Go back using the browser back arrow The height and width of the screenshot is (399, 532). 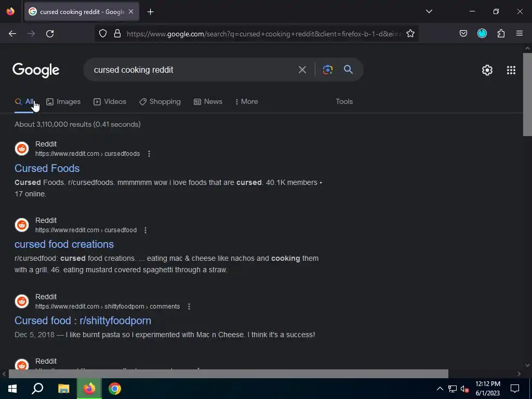pyautogui.click(x=12, y=34)
